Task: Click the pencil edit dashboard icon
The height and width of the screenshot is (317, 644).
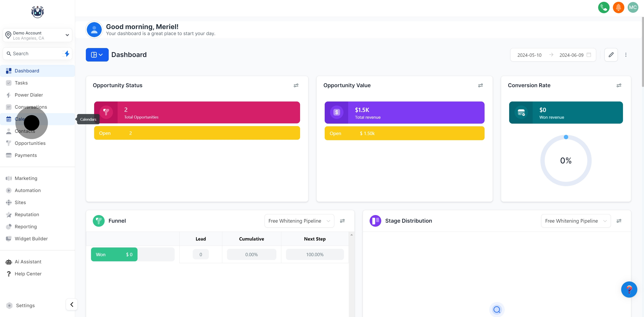Action: [x=611, y=55]
